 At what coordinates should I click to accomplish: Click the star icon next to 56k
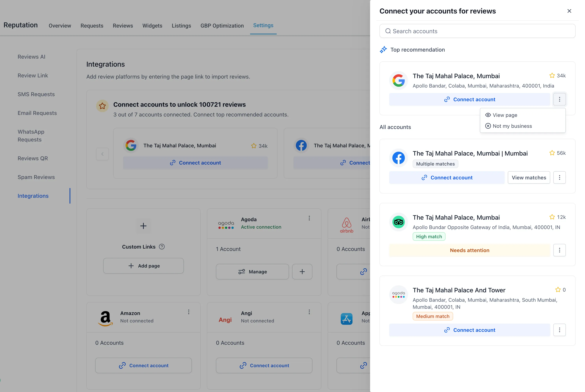pyautogui.click(x=552, y=153)
